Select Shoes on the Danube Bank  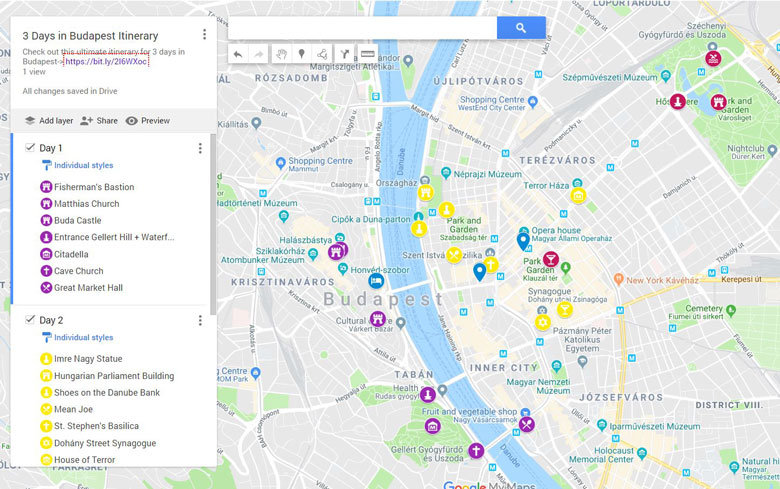pyautogui.click(x=107, y=392)
